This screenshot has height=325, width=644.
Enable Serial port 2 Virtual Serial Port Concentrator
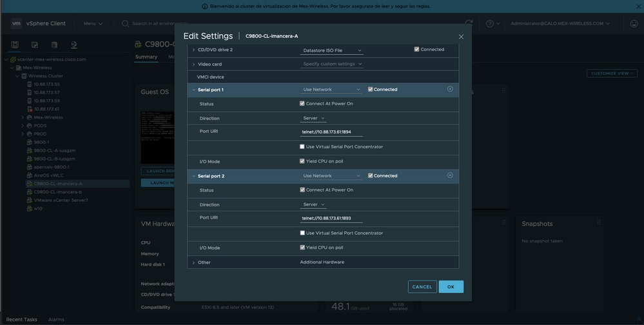point(302,233)
